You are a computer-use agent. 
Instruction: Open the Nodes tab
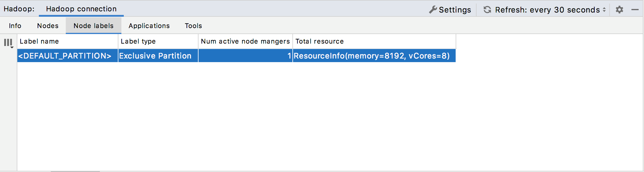pos(48,26)
